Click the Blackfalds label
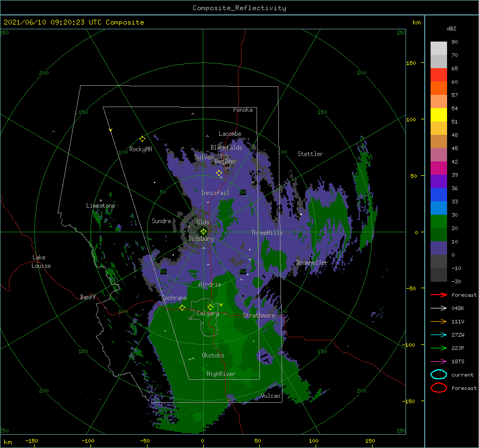479x448 pixels. click(x=226, y=148)
